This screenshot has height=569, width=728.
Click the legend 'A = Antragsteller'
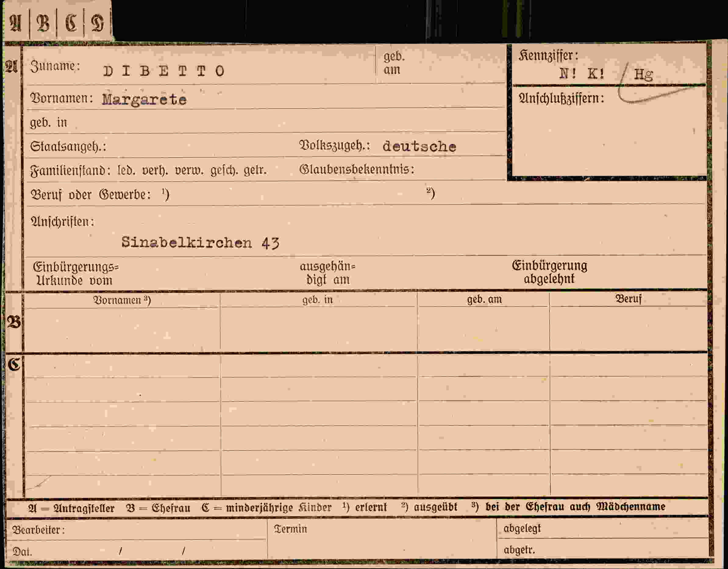71,508
